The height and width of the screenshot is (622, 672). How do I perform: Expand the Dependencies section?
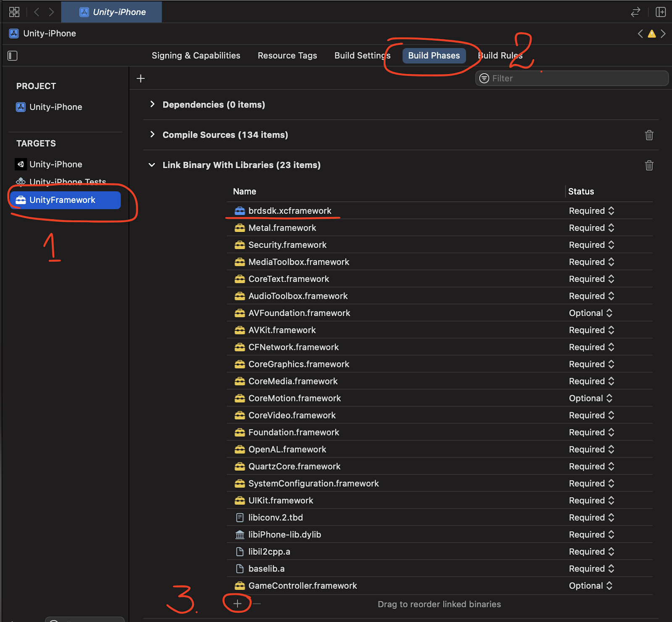coord(152,105)
